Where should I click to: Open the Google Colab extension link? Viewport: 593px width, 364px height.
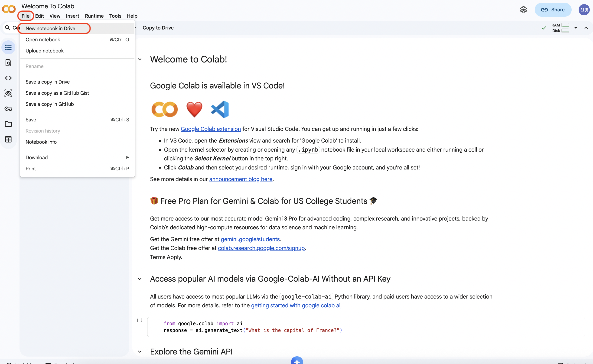211,129
